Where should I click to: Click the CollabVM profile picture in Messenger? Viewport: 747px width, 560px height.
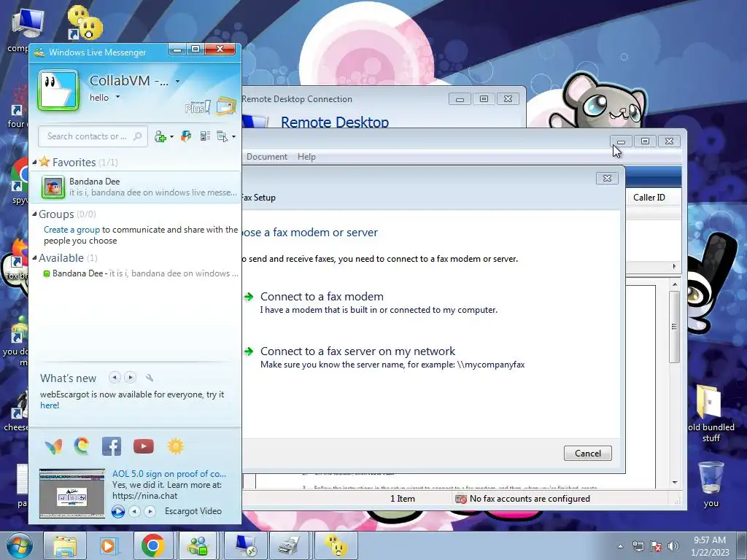[x=58, y=90]
